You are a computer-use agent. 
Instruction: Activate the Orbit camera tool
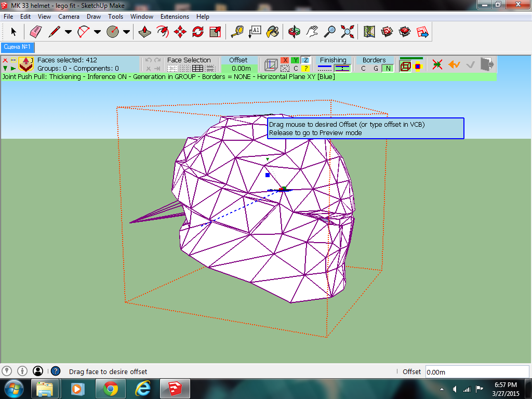295,32
